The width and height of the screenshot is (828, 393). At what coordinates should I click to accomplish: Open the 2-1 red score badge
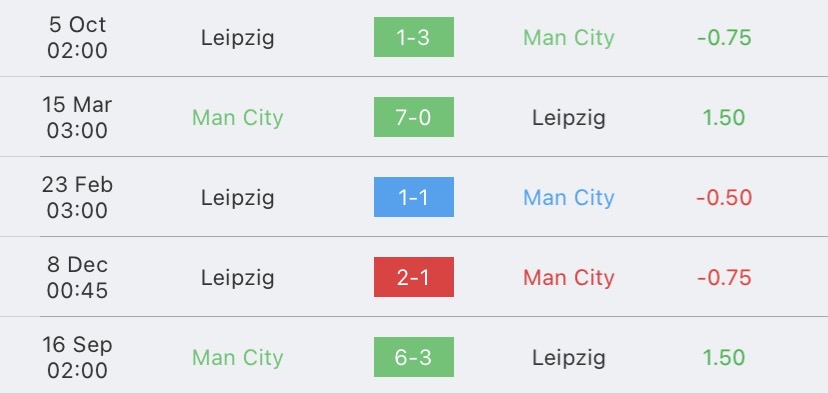(413, 277)
